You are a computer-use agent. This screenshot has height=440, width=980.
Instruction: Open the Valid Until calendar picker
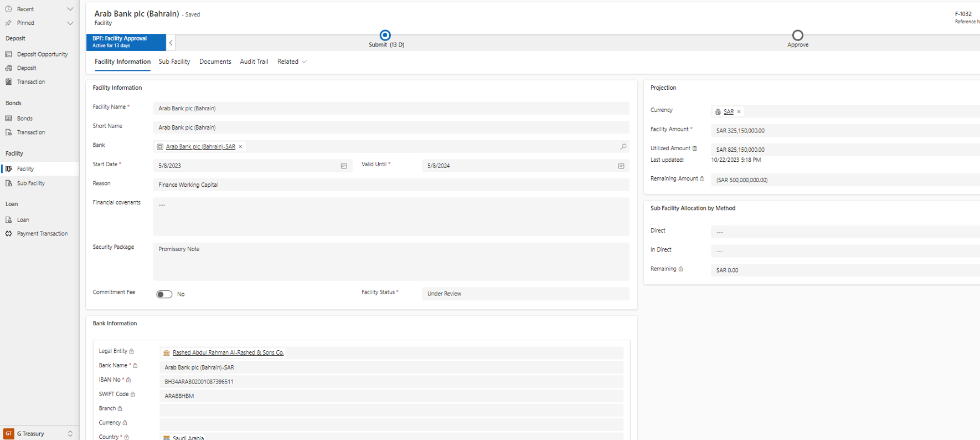click(621, 166)
